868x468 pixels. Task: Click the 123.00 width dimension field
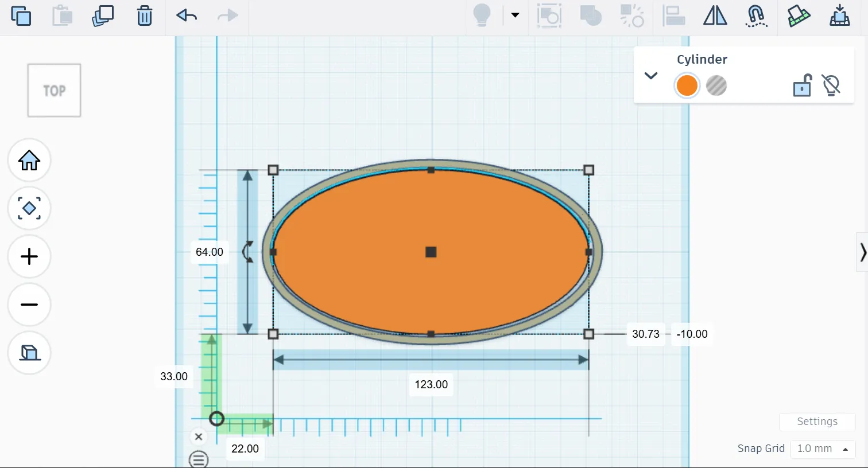(431, 384)
